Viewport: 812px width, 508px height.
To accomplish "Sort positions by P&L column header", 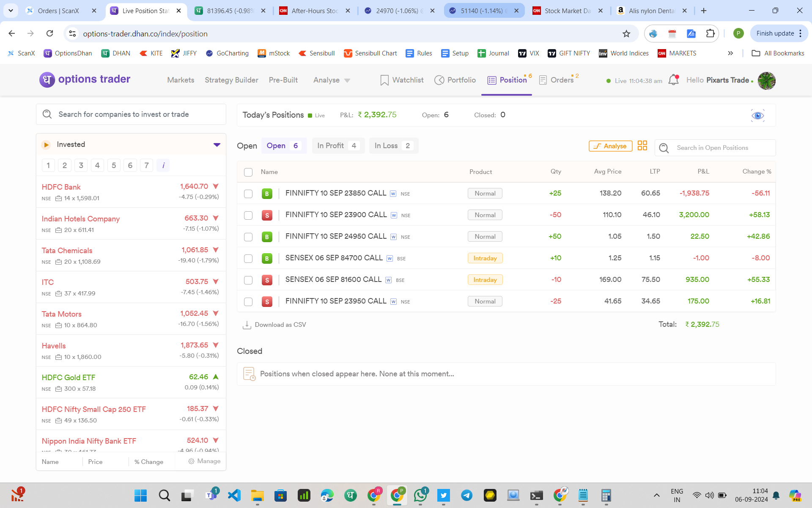I will pyautogui.click(x=703, y=171).
